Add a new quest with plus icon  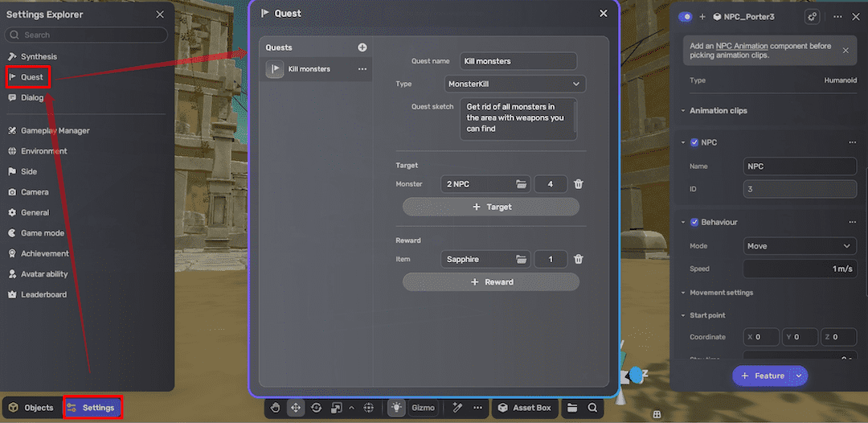pyautogui.click(x=362, y=47)
